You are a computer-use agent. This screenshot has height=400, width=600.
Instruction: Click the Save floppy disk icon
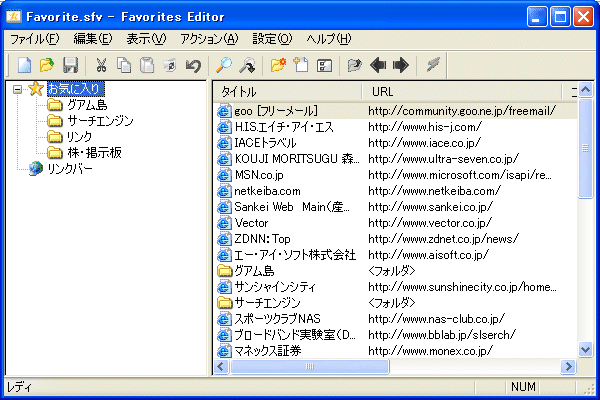point(70,65)
